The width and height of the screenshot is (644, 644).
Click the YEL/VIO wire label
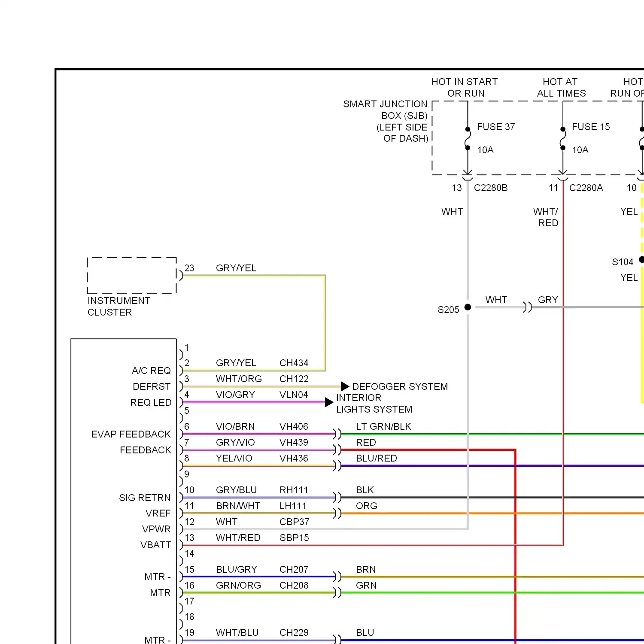click(x=234, y=458)
